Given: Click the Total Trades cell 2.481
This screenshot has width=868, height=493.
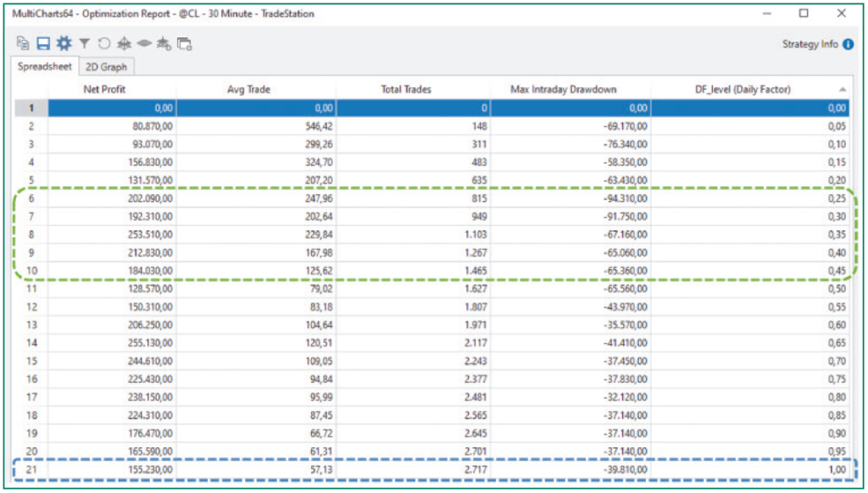Looking at the screenshot, I should pyautogui.click(x=414, y=397).
